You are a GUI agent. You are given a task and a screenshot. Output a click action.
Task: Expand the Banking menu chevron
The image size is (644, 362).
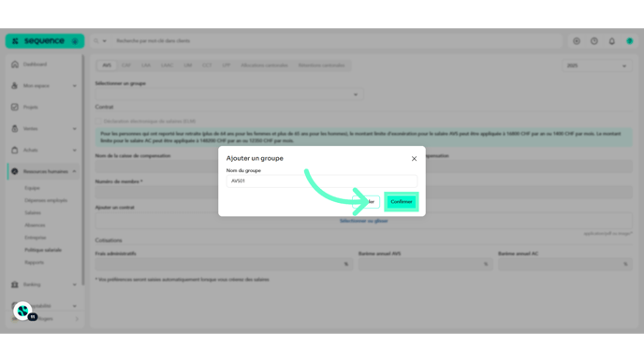75,284
